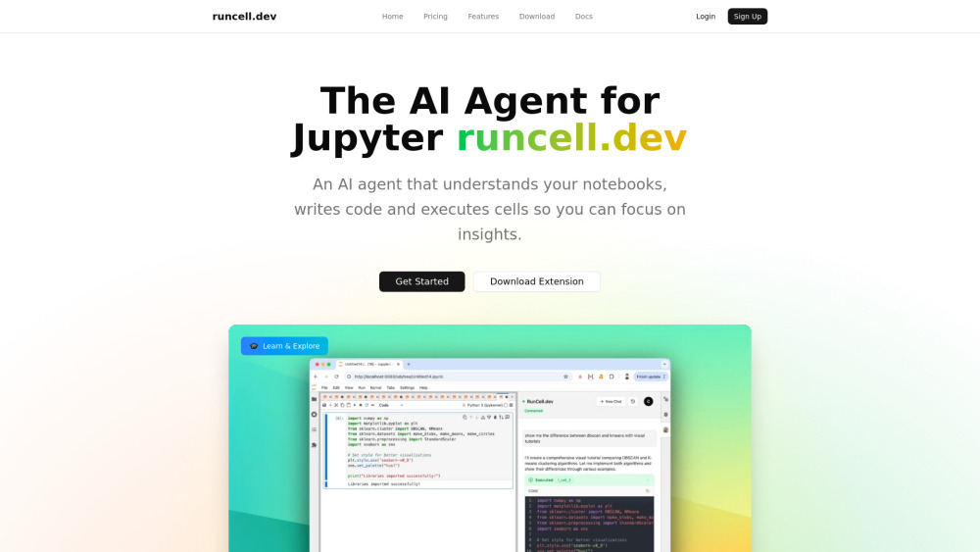Open the table of contents sidebar icon
The width and height of the screenshot is (980, 552).
tap(314, 429)
